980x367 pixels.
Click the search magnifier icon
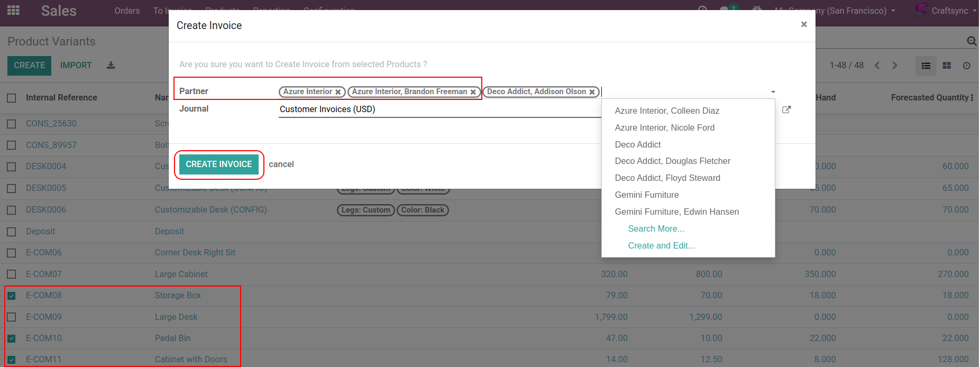(x=971, y=41)
